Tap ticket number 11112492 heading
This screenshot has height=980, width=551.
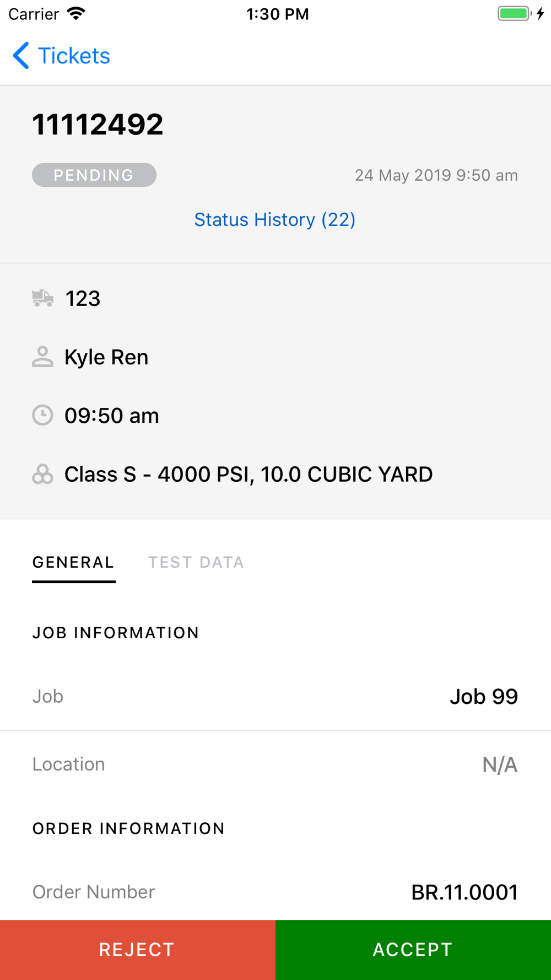pyautogui.click(x=98, y=124)
